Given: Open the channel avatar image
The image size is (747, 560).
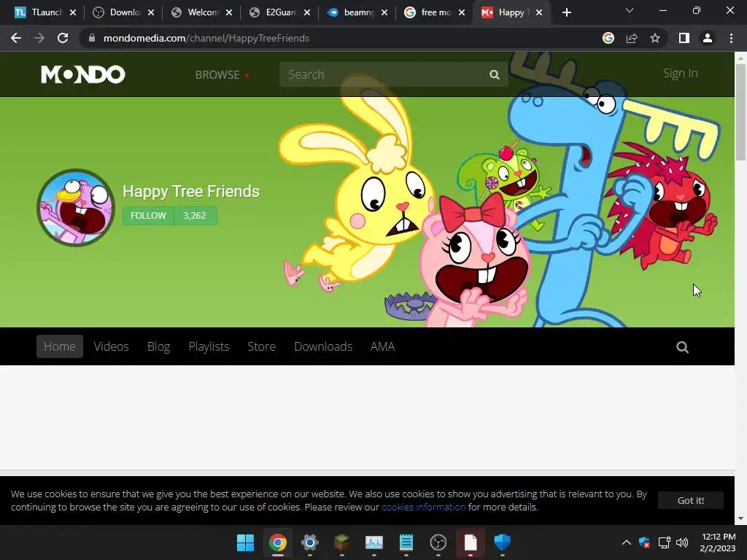Looking at the screenshot, I should click(76, 208).
